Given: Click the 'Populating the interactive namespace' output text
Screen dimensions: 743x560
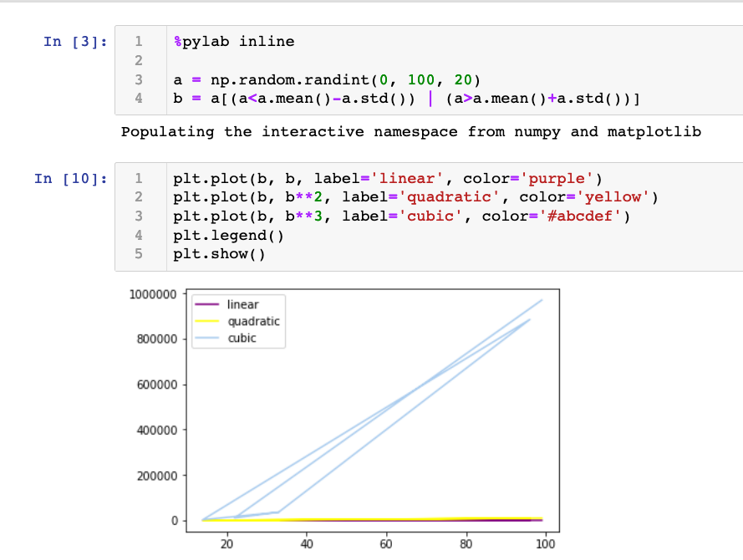Looking at the screenshot, I should point(410,132).
